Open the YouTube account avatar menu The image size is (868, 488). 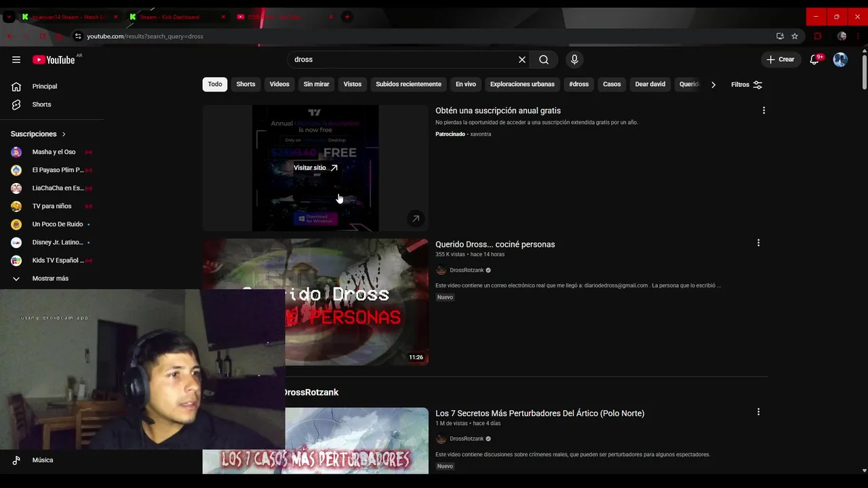[840, 60]
